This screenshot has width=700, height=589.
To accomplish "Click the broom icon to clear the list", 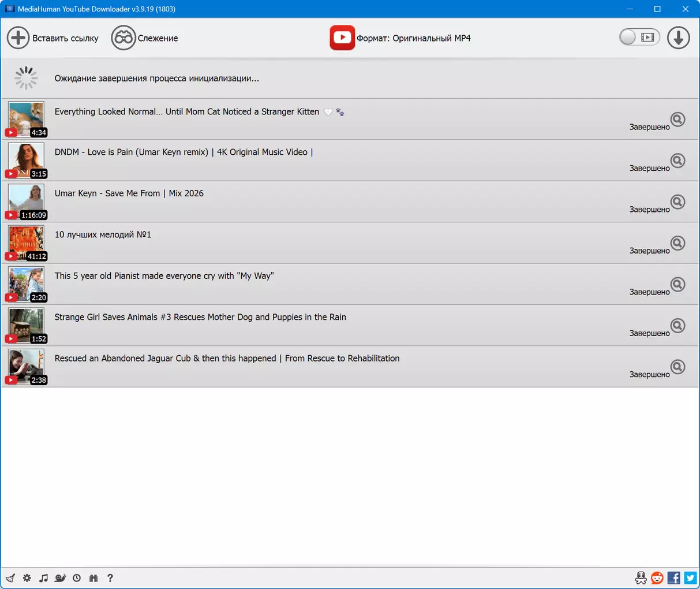I will (10, 578).
